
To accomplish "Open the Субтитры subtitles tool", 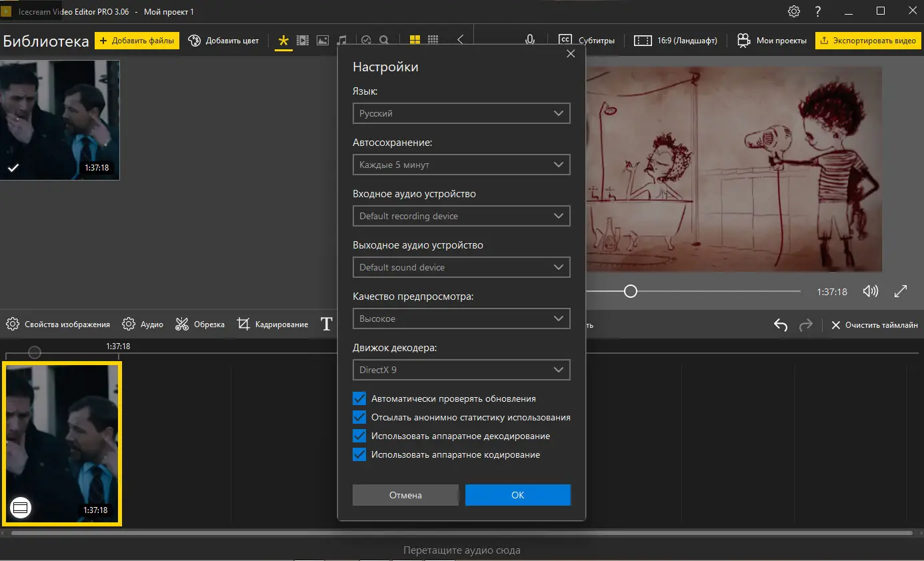I will (x=587, y=41).
